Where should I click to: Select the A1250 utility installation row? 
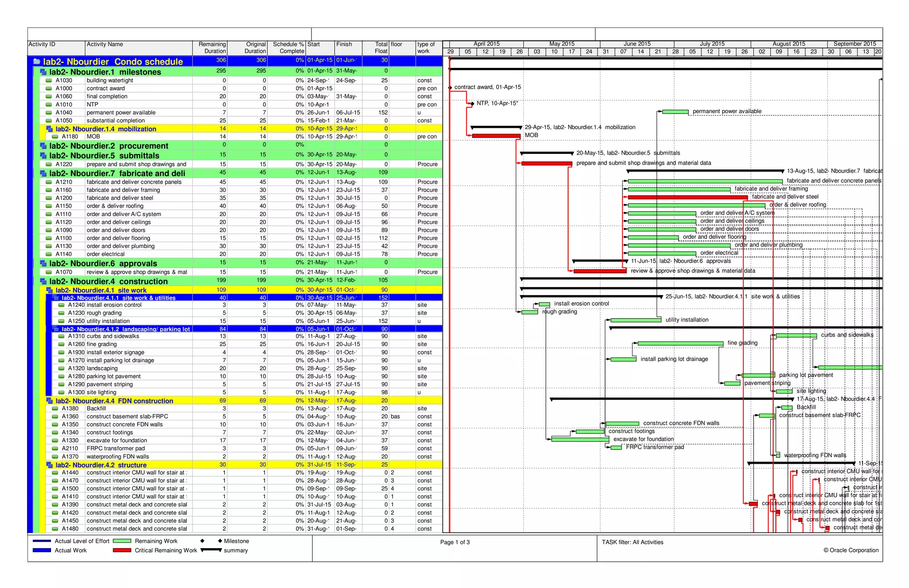point(108,321)
